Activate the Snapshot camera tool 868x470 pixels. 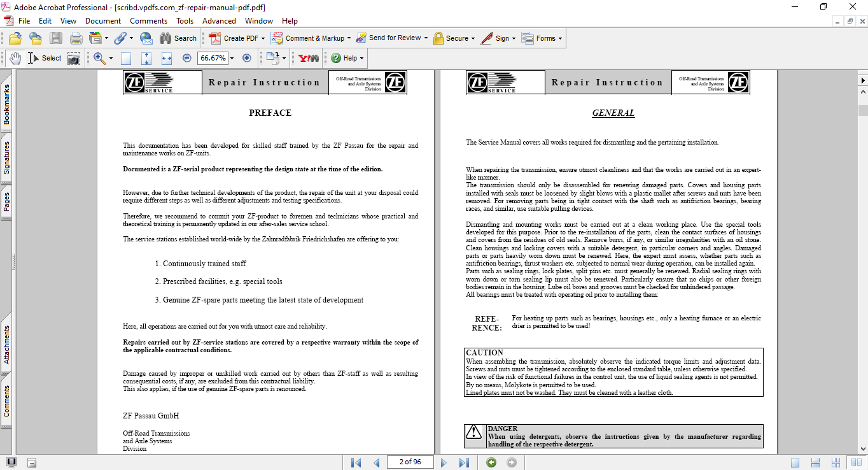click(x=74, y=59)
